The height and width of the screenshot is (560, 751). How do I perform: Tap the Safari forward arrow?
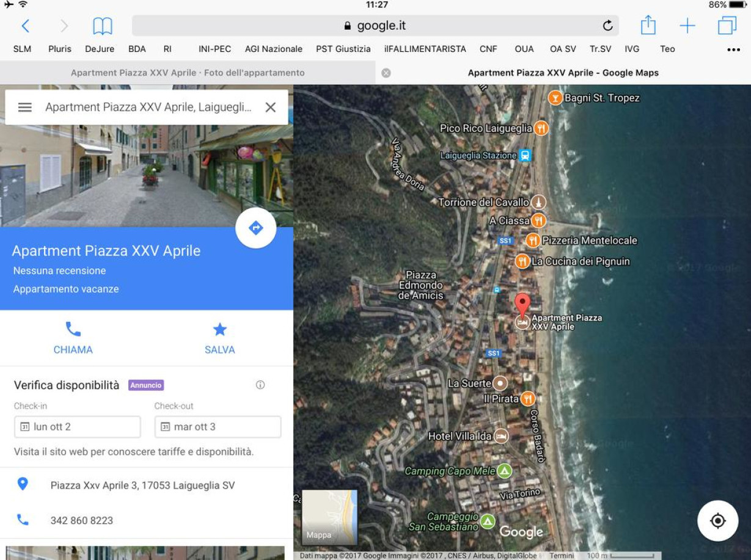coord(64,26)
